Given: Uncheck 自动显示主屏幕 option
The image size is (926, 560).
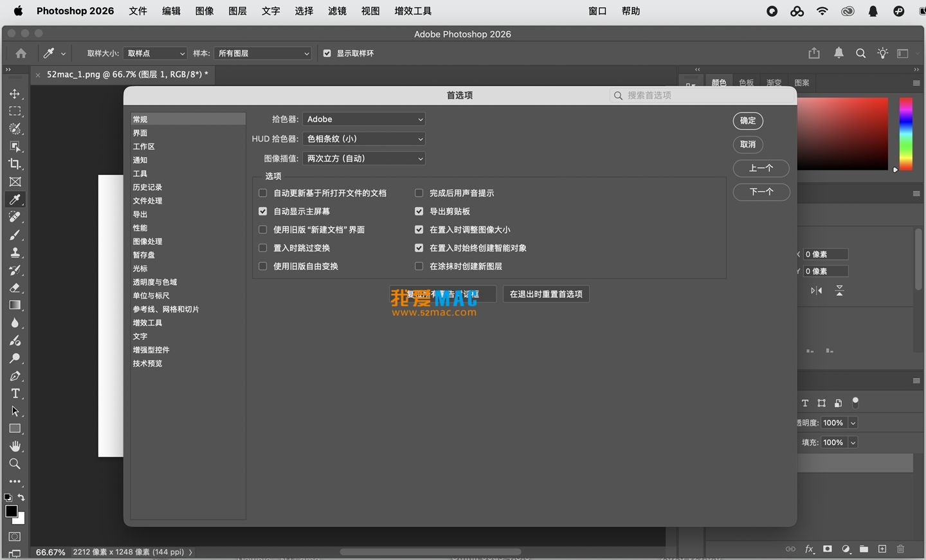Looking at the screenshot, I should click(x=262, y=211).
